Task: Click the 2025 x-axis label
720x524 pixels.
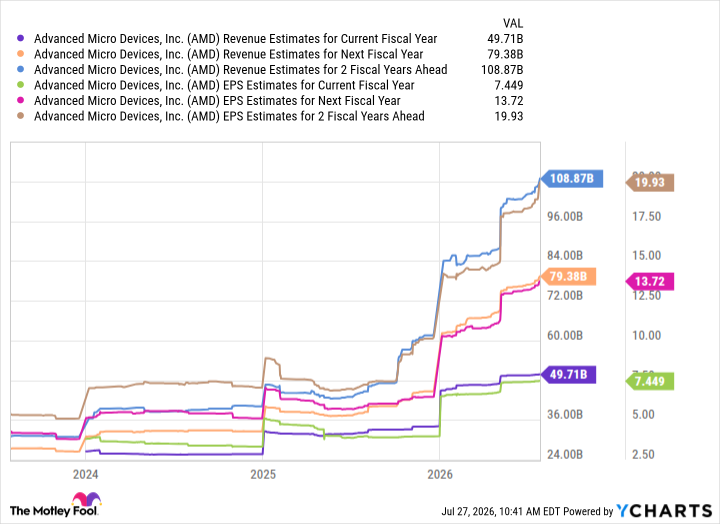Action: tap(263, 474)
